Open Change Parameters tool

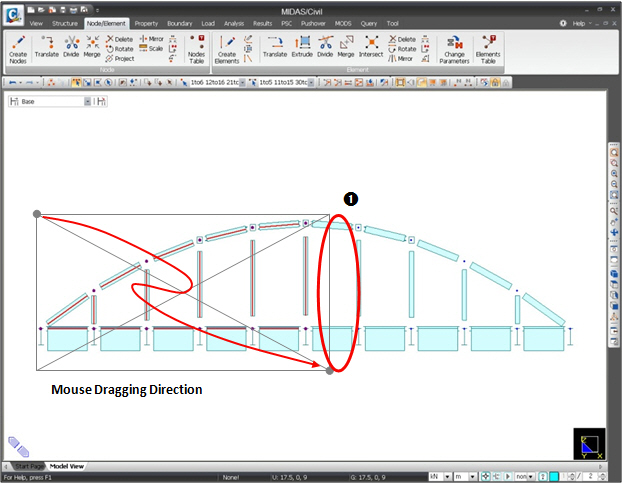pos(454,49)
